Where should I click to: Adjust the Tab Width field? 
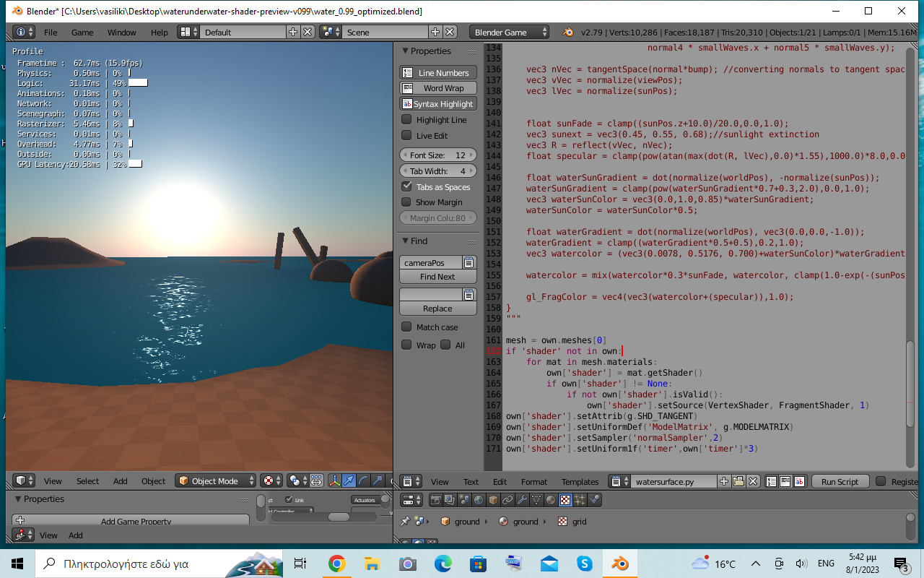coord(438,171)
